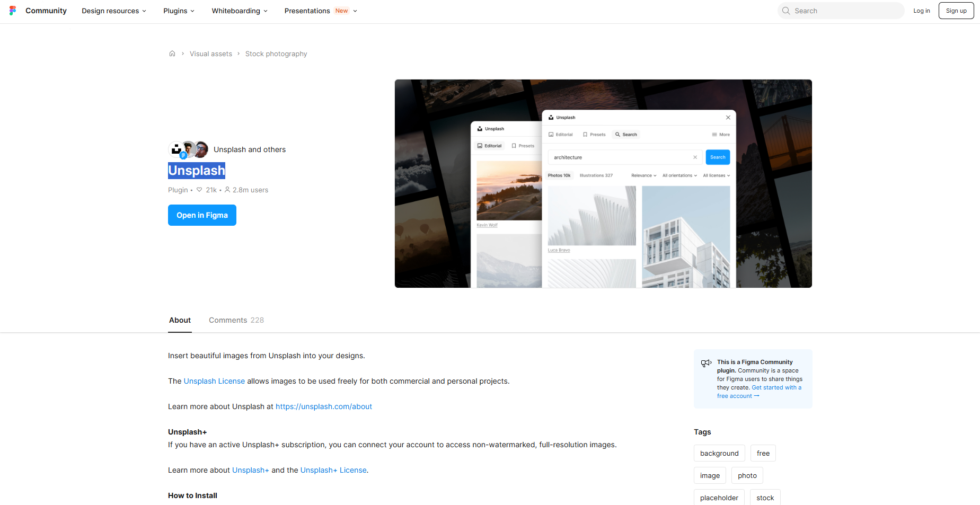Switch to the About tab
This screenshot has width=980, height=505.
coord(180,320)
